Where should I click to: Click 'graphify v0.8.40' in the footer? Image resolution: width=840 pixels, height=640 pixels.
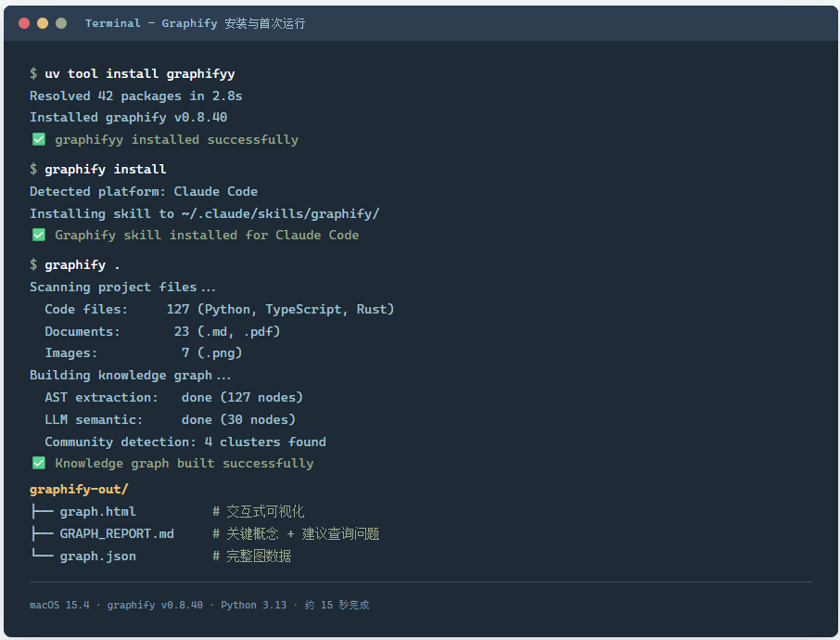pyautogui.click(x=155, y=605)
